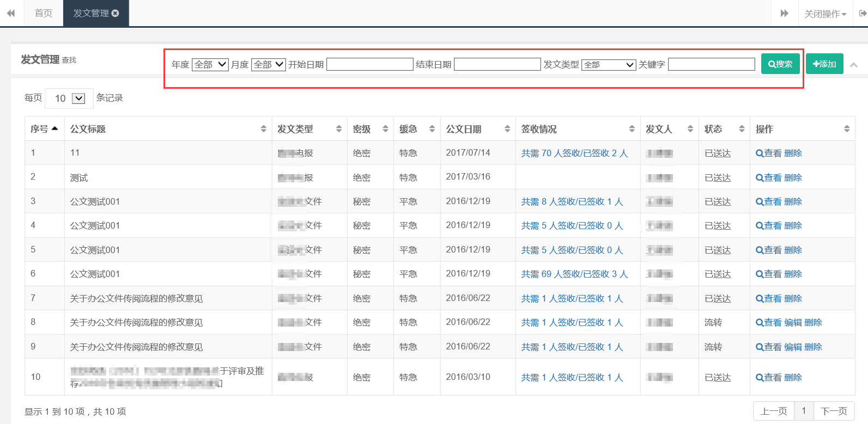Click the 结束日期 input field
Image resolution: width=868 pixels, height=424 pixels.
click(x=497, y=64)
